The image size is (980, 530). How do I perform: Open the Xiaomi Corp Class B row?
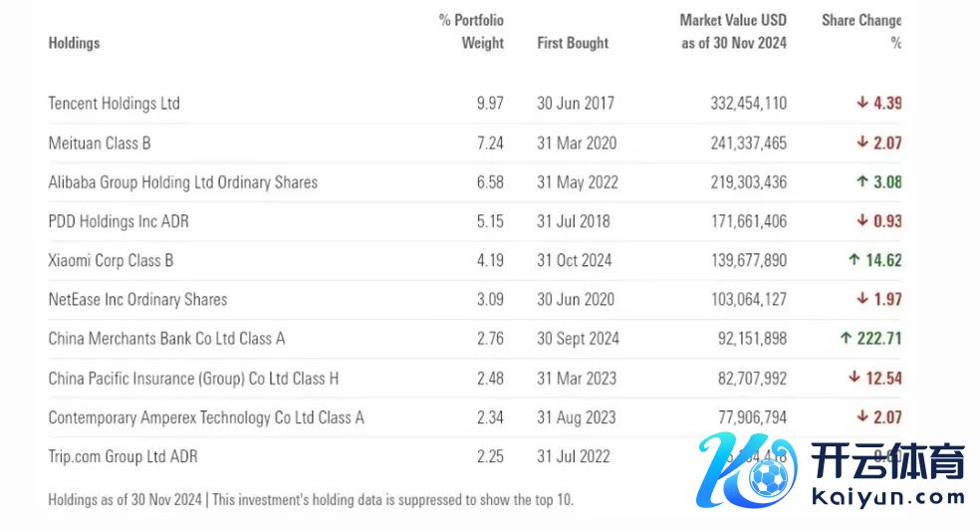pyautogui.click(x=111, y=260)
